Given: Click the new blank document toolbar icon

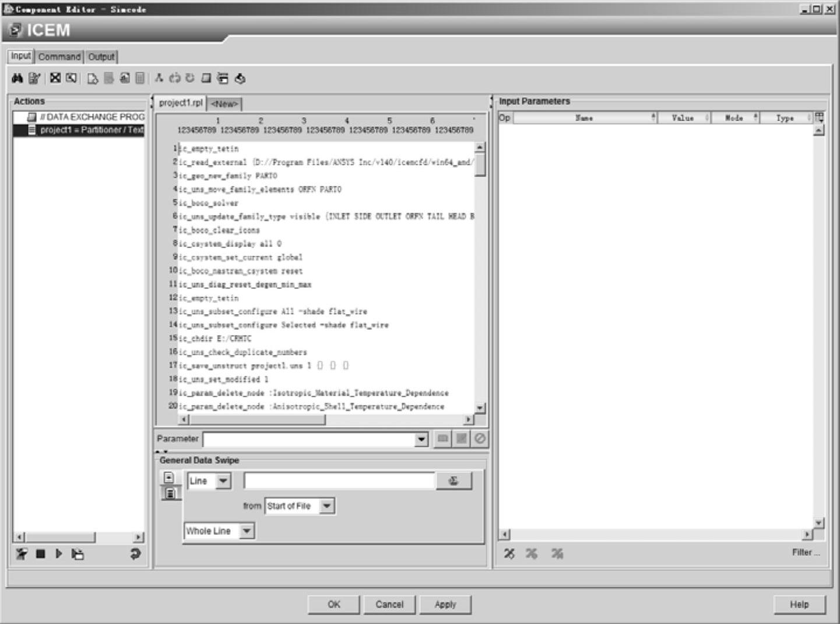Looking at the screenshot, I should click(x=92, y=78).
